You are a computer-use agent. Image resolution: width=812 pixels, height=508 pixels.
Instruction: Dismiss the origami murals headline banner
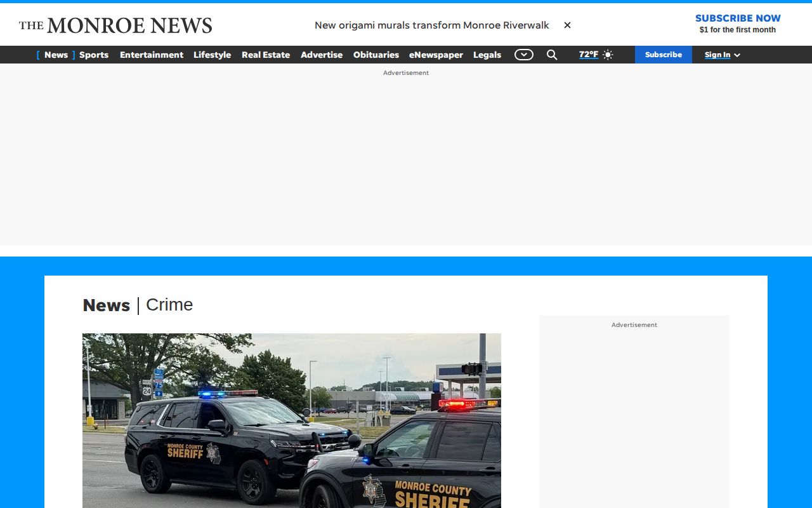point(567,25)
